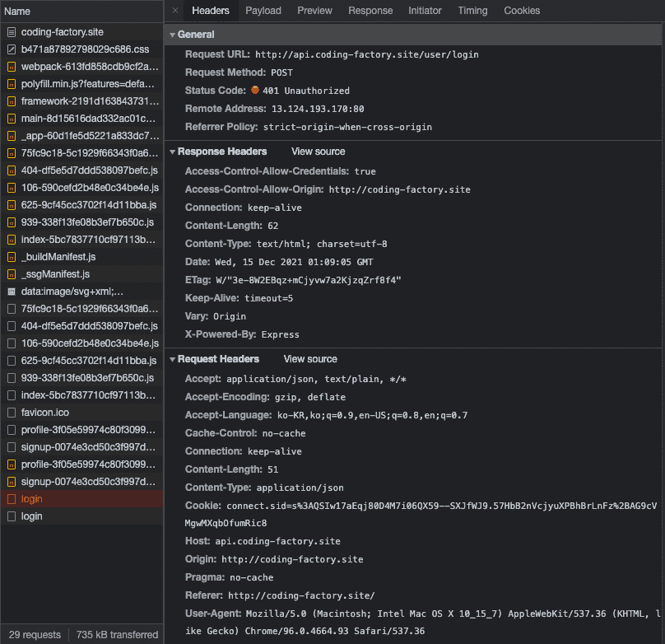Click the Access-Control-Allow-Origin value
Image resolution: width=665 pixels, height=644 pixels.
399,189
